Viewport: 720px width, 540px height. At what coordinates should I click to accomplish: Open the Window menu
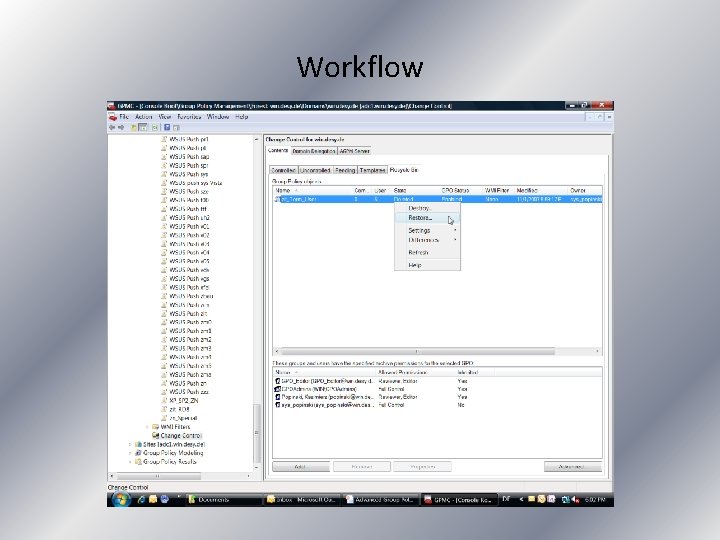218,117
